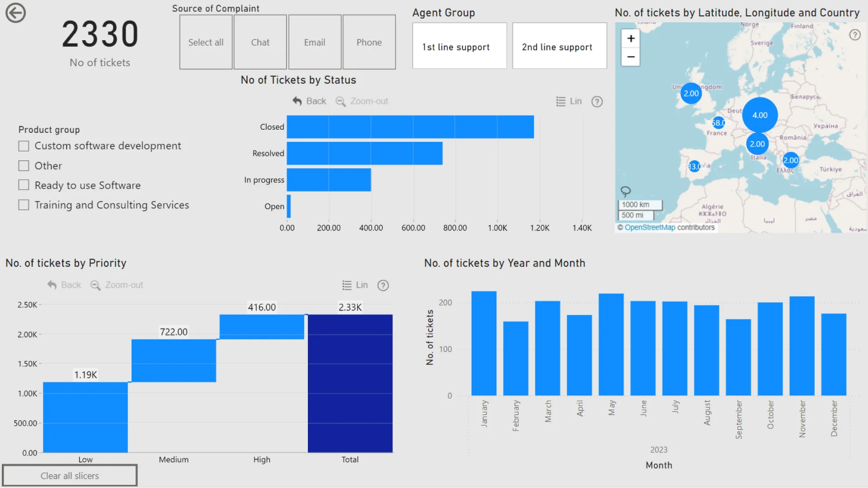This screenshot has height=488, width=868.
Task: Select the May monthly bar
Action: (611, 345)
